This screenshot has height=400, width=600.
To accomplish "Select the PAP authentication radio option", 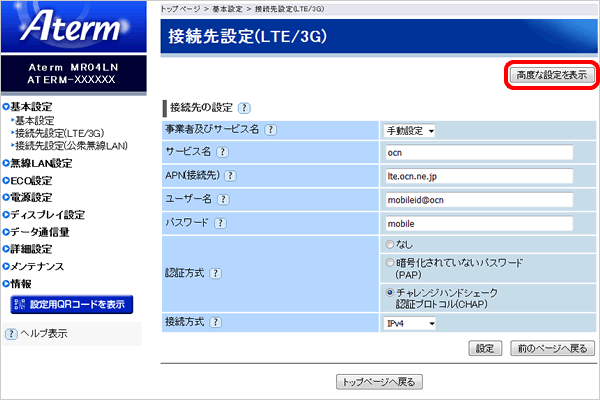I will [389, 262].
